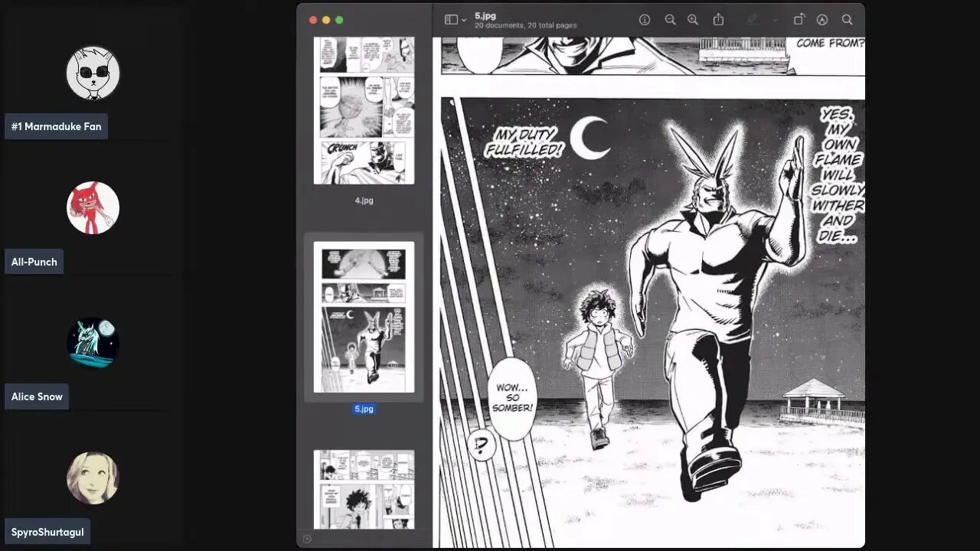The height and width of the screenshot is (551, 980).
Task: Select the '#1 Marmaduke Fan' name tag
Action: coord(56,126)
